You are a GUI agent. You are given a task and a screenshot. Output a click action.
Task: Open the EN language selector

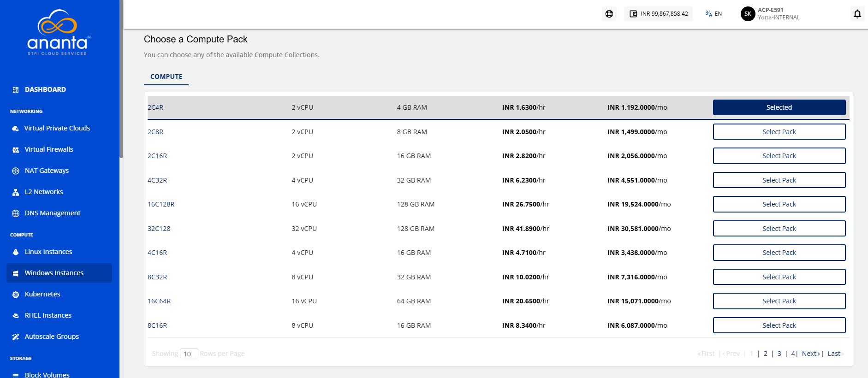click(x=713, y=14)
